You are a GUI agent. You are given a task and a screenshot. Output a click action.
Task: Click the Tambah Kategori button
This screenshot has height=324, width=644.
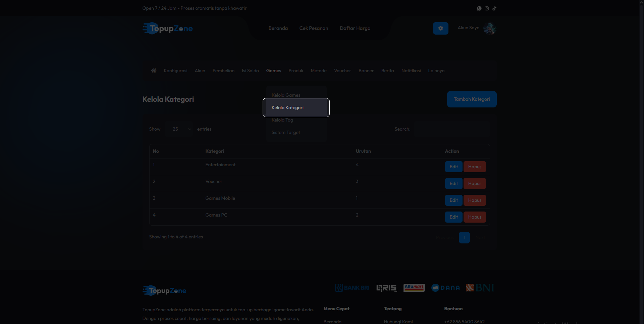pos(472,99)
